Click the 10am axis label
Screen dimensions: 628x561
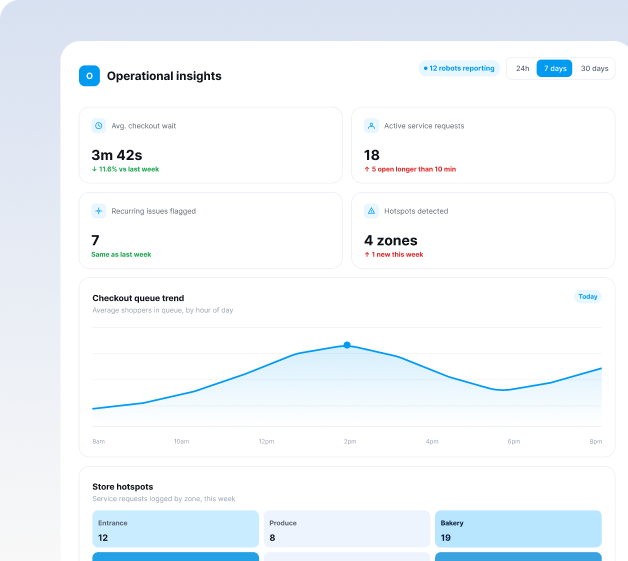(x=181, y=441)
